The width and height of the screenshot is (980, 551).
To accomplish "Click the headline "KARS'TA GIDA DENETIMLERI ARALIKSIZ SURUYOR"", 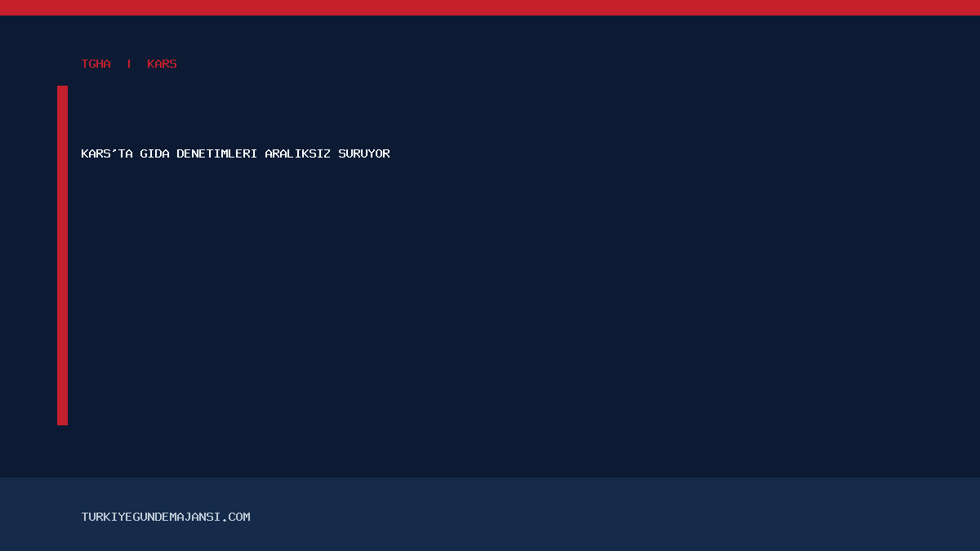I will tap(235, 153).
